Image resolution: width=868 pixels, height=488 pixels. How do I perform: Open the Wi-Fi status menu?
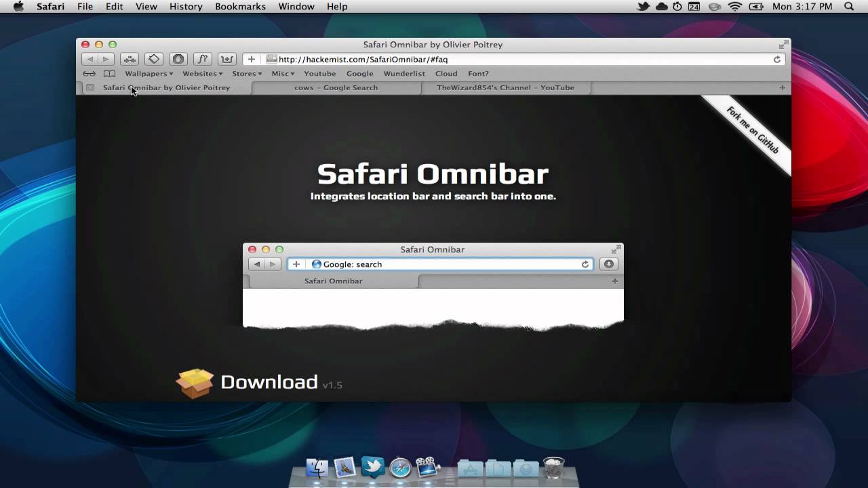(735, 6)
